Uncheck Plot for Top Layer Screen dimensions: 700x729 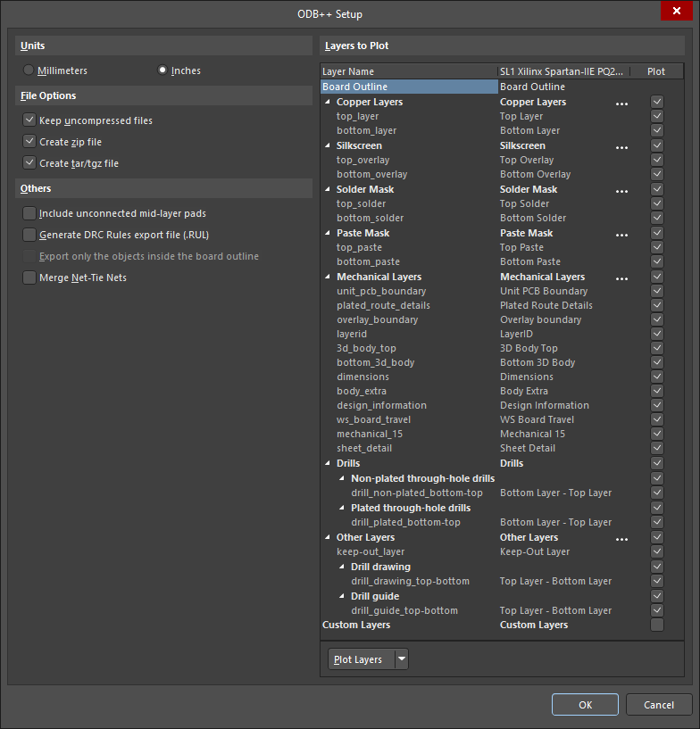pos(657,116)
